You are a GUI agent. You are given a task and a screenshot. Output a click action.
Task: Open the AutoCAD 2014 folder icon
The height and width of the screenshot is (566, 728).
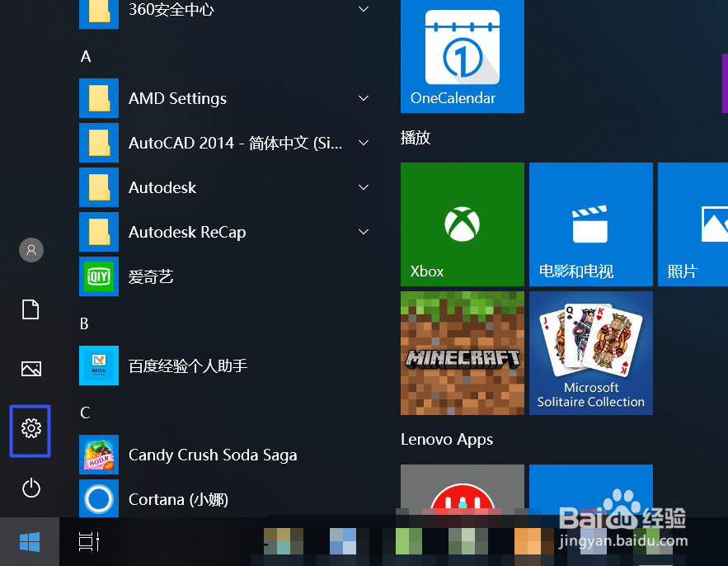click(x=99, y=143)
